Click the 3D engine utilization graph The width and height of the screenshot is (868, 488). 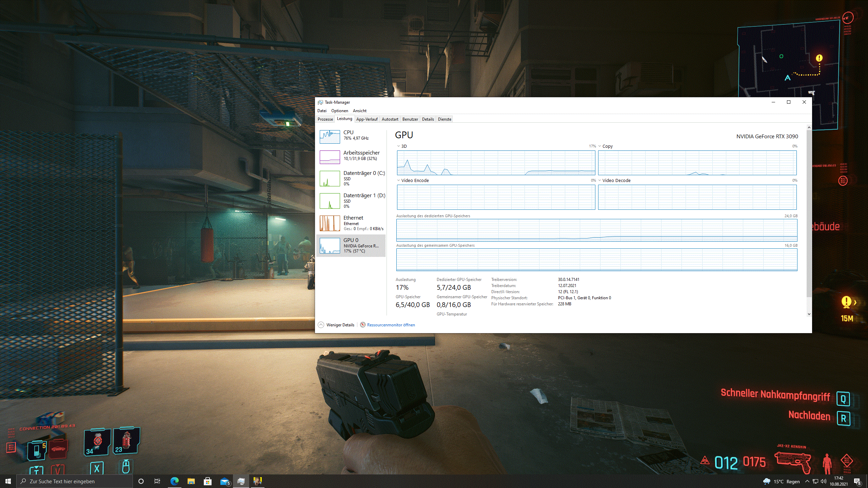[x=496, y=163]
